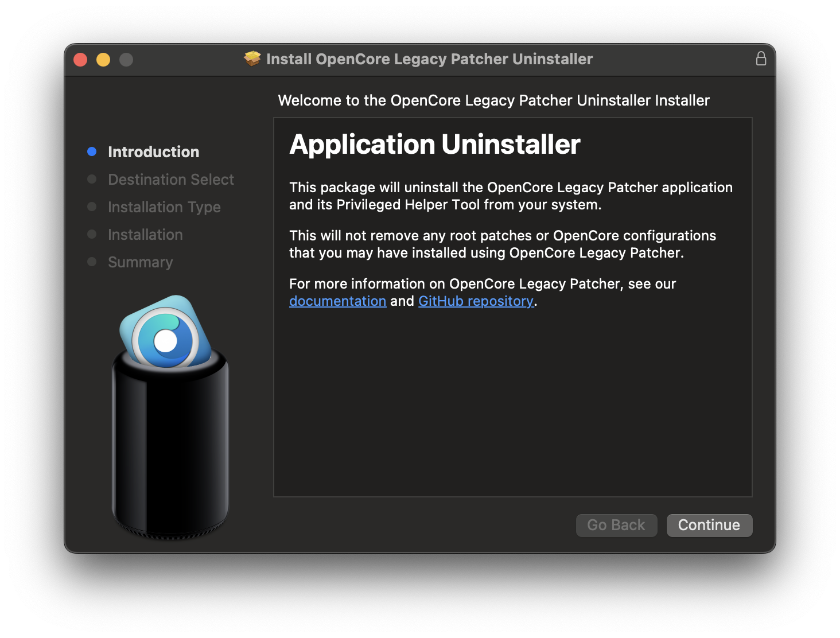
Task: Click the lock icon in title bar
Action: [x=761, y=59]
